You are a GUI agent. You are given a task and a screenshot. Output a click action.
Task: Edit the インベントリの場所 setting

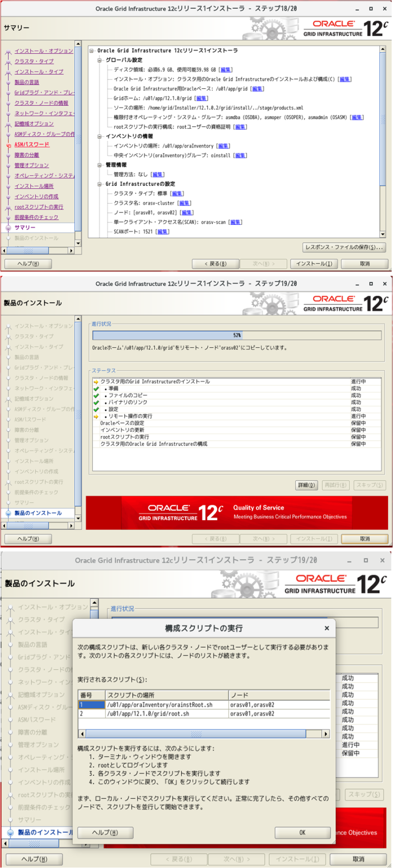pos(223,146)
